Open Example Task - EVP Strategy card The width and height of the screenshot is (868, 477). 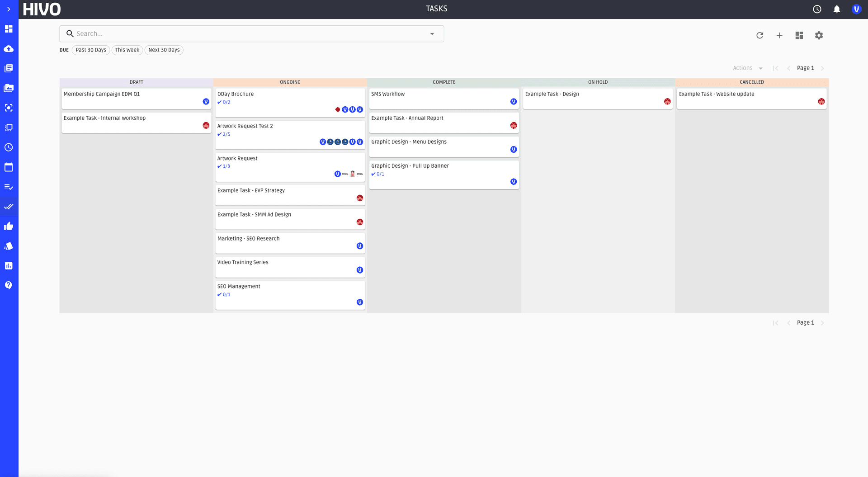tap(290, 195)
